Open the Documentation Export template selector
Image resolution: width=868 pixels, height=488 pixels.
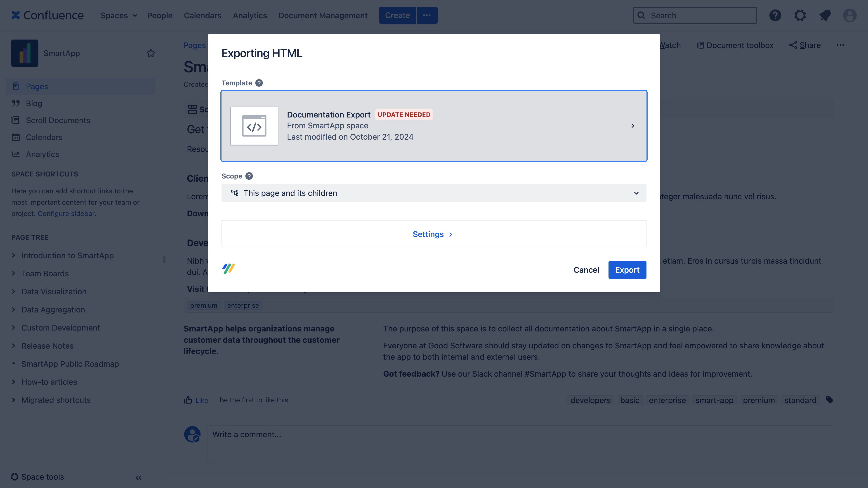pos(434,126)
